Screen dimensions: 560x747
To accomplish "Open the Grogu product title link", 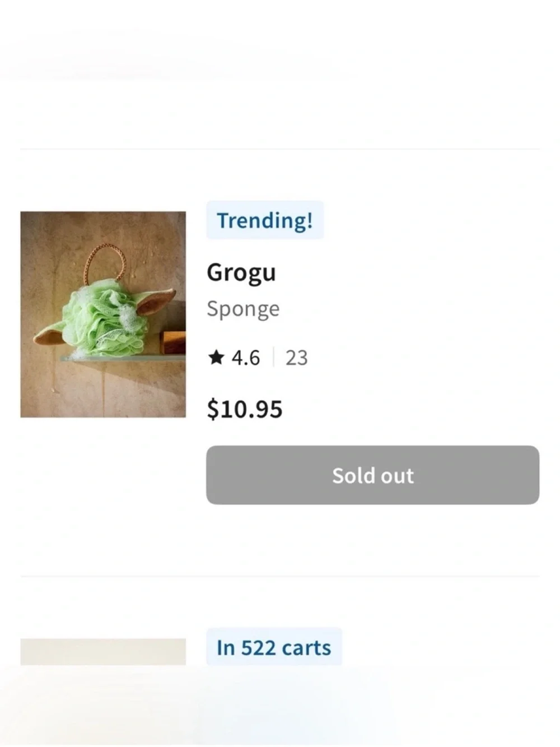I will [x=241, y=273].
